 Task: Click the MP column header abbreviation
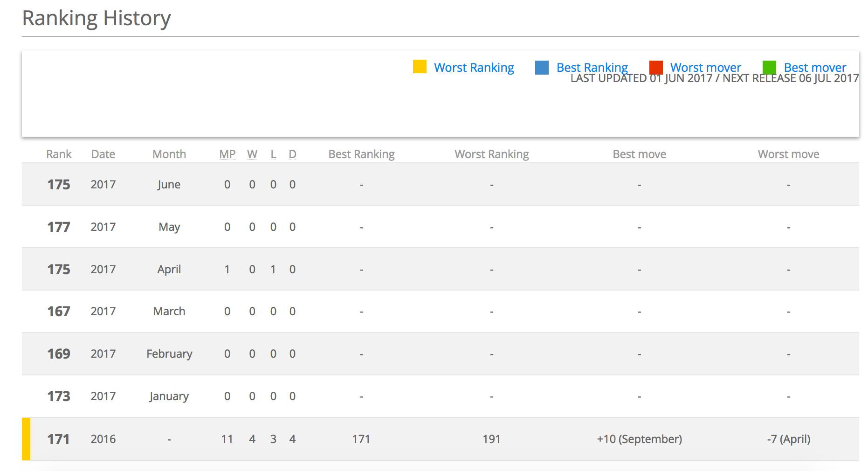click(227, 154)
